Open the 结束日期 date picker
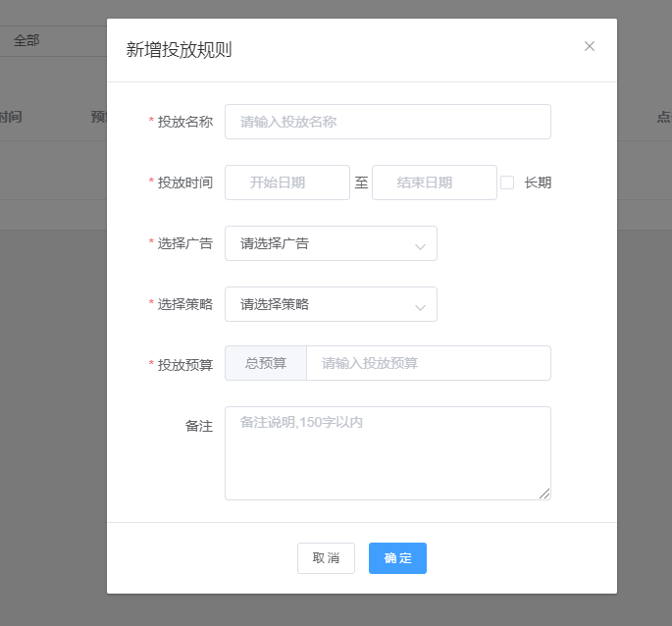The image size is (672, 626). click(x=435, y=183)
